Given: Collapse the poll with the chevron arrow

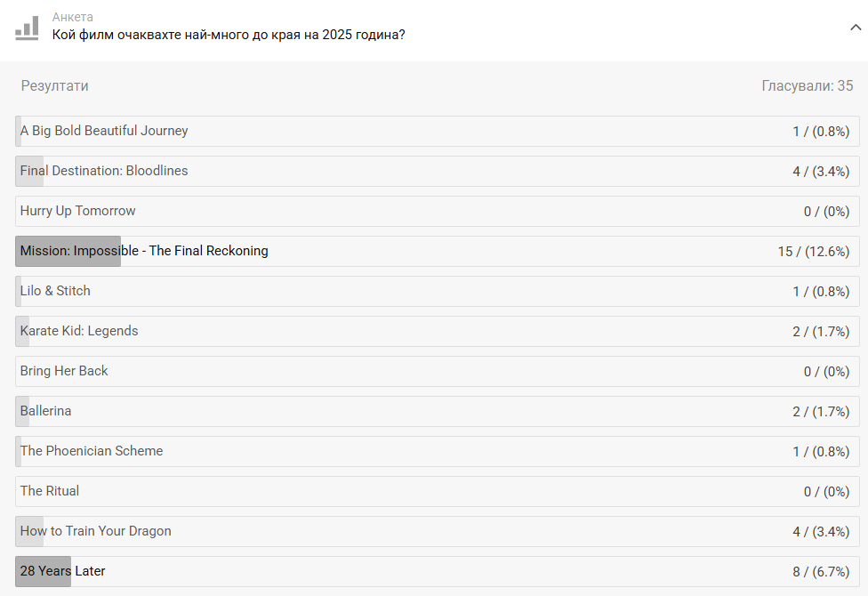Looking at the screenshot, I should click(x=856, y=28).
